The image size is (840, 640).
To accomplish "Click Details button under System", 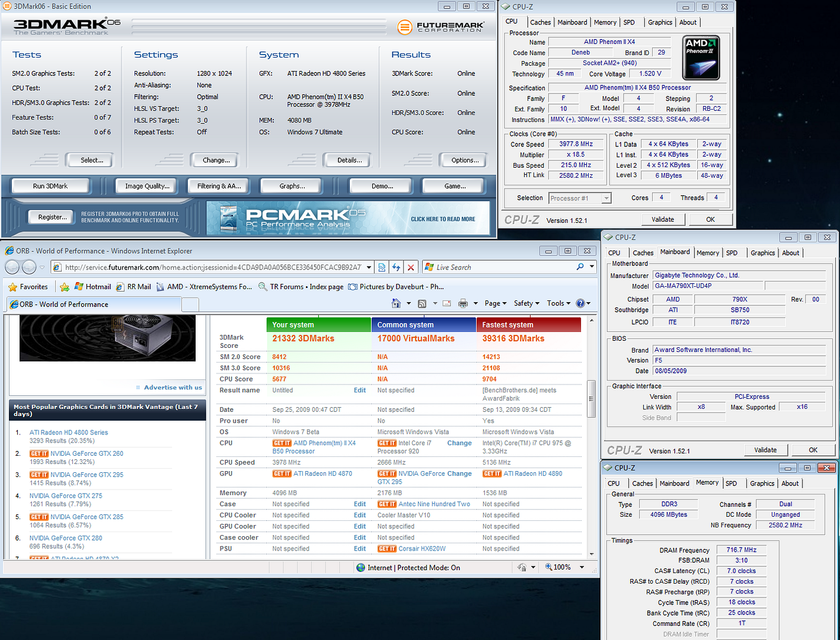I will pos(349,160).
